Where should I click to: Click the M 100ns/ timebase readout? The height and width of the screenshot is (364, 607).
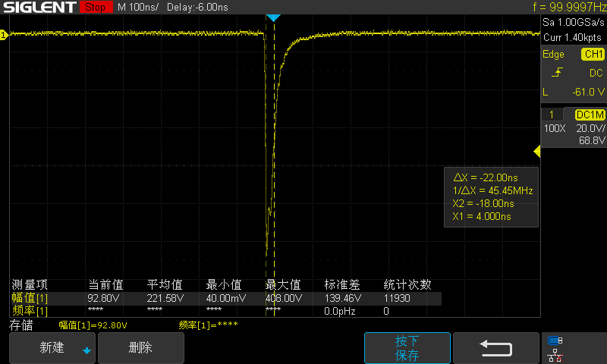pos(138,7)
